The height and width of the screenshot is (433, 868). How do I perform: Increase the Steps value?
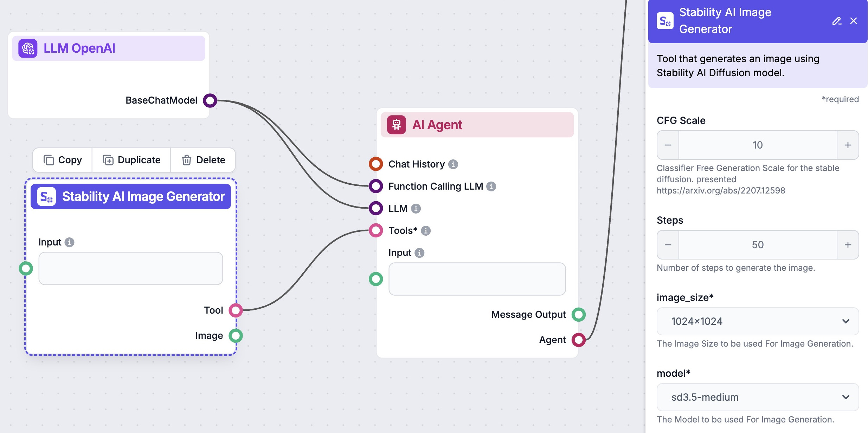point(848,245)
